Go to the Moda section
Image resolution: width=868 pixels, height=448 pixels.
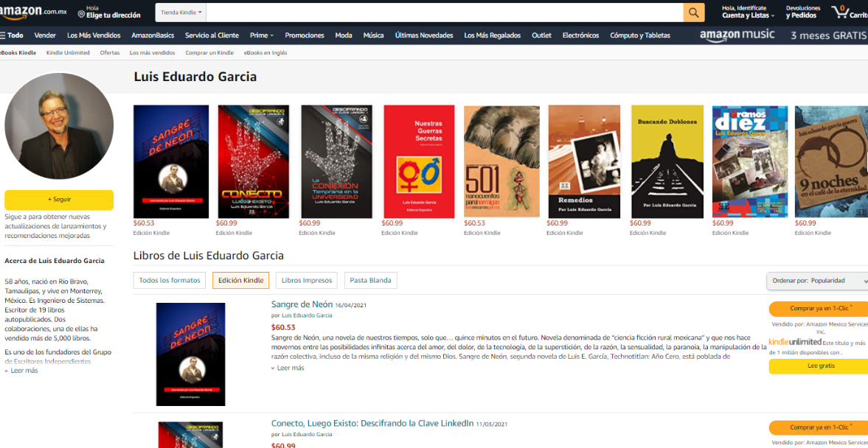tap(343, 35)
